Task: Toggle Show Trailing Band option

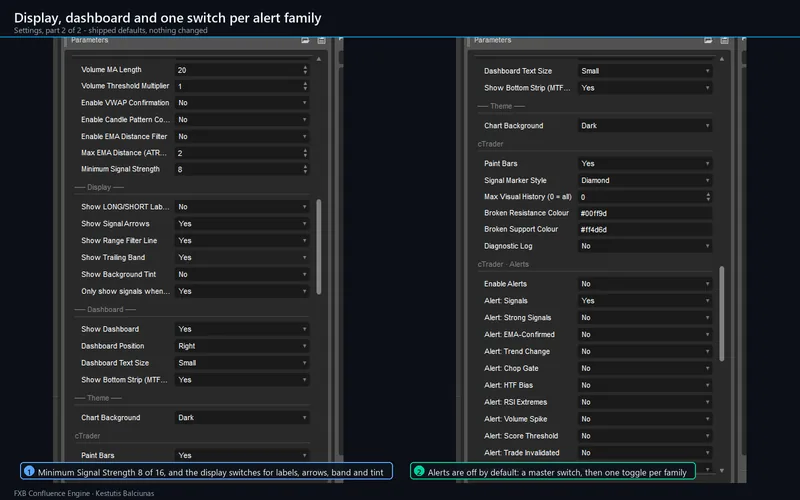Action: [x=242, y=258]
